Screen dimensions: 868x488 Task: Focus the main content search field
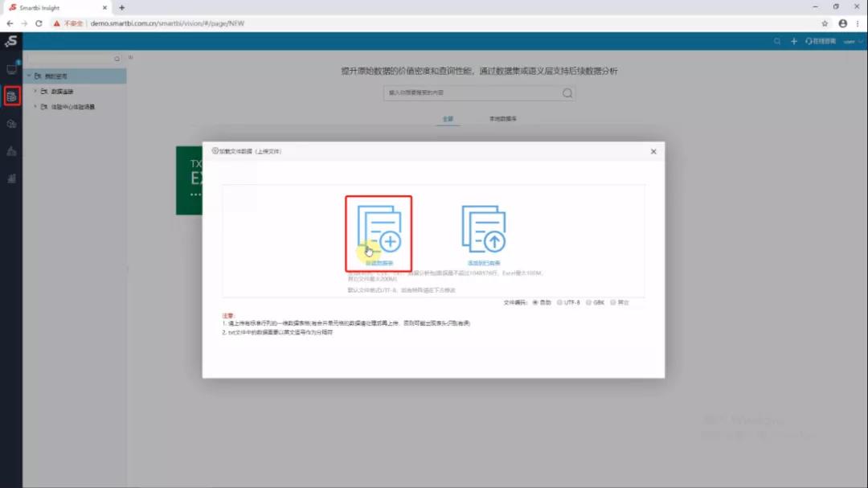tap(479, 93)
